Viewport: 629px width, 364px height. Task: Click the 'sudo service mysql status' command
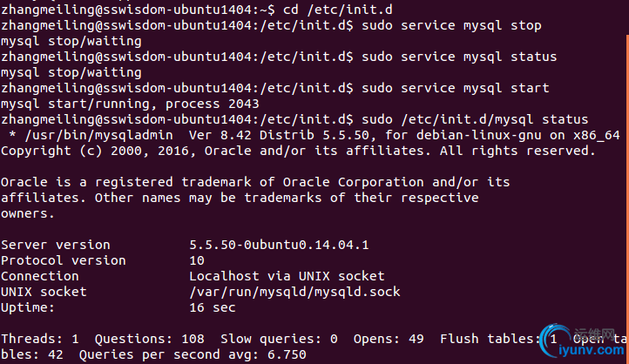pyautogui.click(x=459, y=57)
